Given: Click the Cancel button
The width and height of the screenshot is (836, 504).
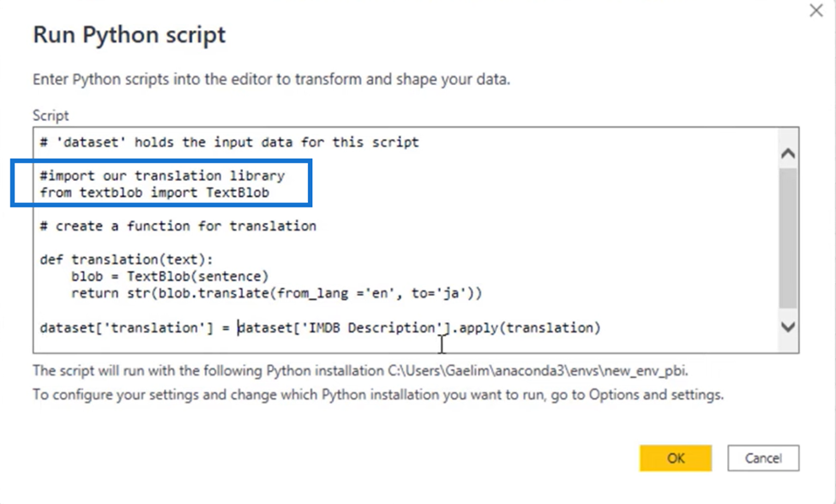Looking at the screenshot, I should coord(763,459).
